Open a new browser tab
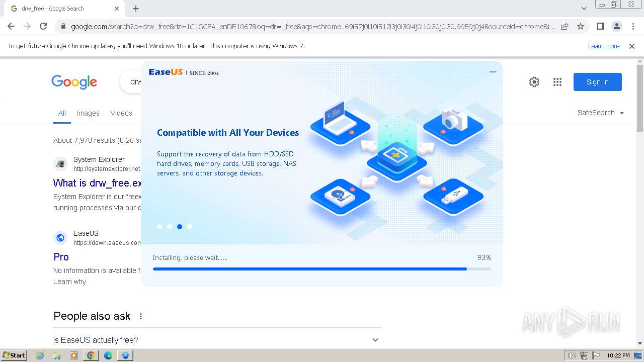Image resolution: width=644 pixels, height=362 pixels. pyautogui.click(x=136, y=9)
